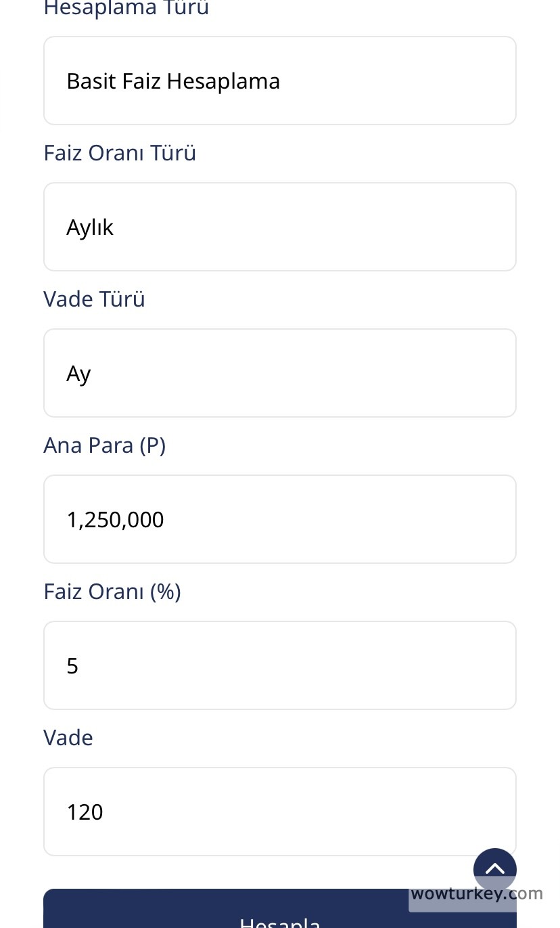Click the 'Vade Türü' label text
Image resolution: width=560 pixels, height=928 pixels.
[x=94, y=299]
